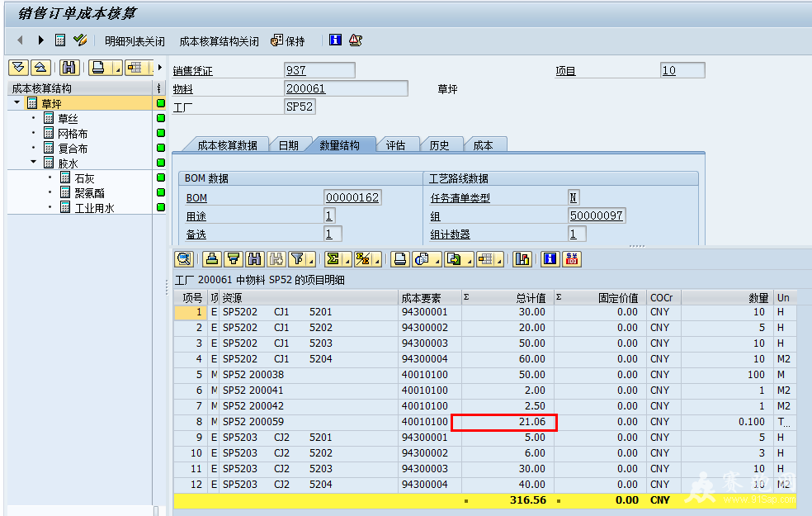Open the export dropdown arrow
The width and height of the screenshot is (812, 516).
click(470, 259)
